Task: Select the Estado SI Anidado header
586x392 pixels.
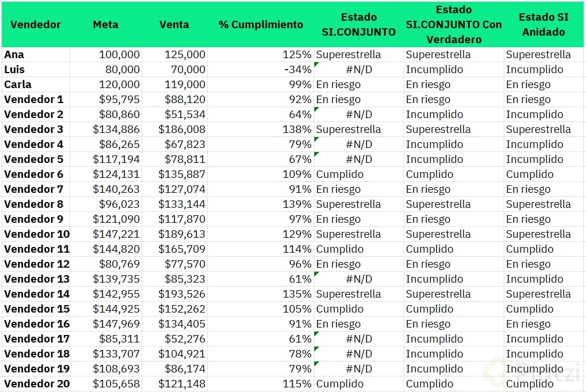Action: point(543,25)
